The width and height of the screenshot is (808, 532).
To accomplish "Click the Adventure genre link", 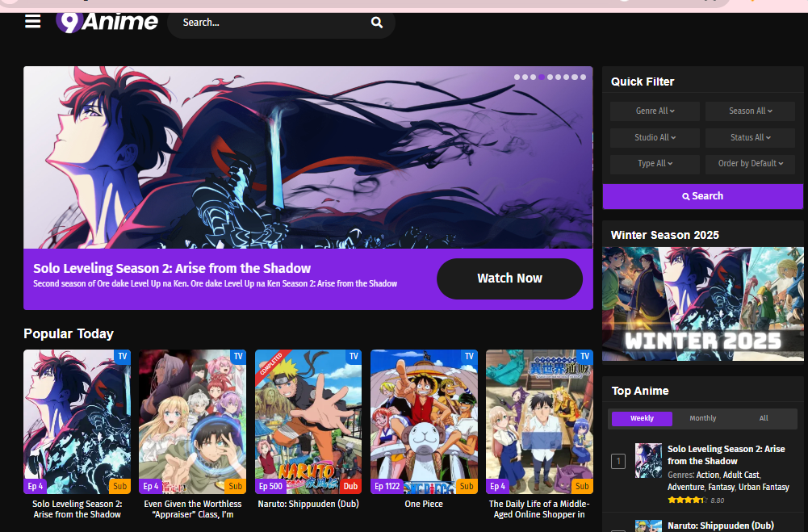I will (685, 487).
